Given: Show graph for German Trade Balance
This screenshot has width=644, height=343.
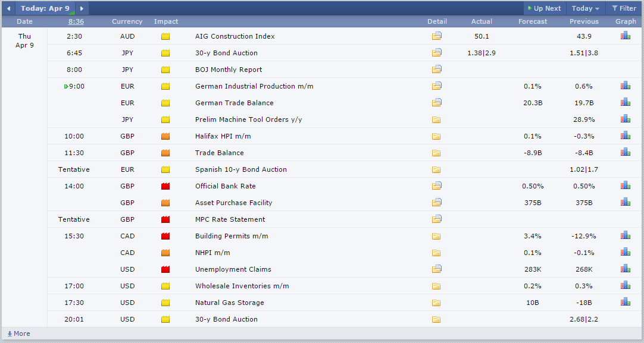Looking at the screenshot, I should point(626,102).
